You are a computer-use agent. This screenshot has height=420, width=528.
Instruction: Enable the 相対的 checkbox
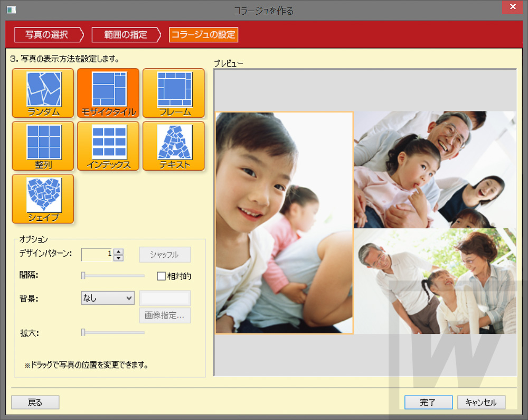click(x=161, y=276)
